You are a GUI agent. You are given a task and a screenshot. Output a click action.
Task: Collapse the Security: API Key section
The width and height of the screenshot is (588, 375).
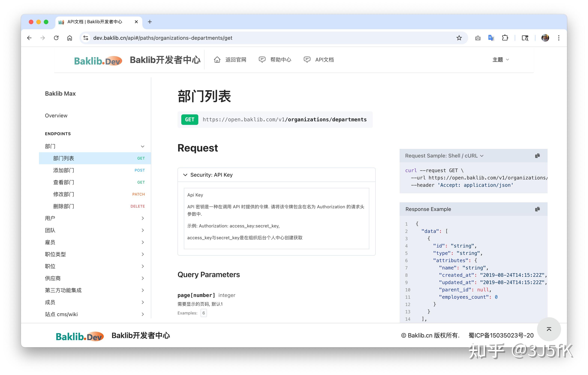coord(276,175)
